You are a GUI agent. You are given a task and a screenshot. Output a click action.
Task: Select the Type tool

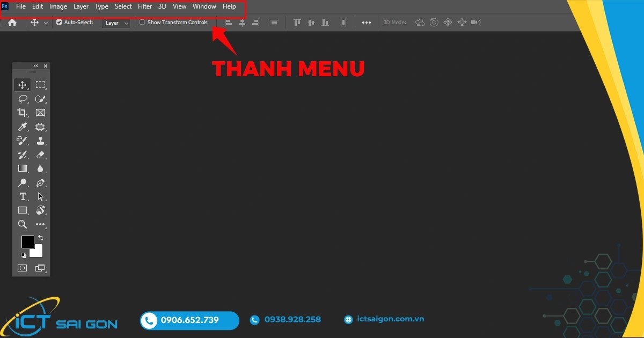[23, 196]
